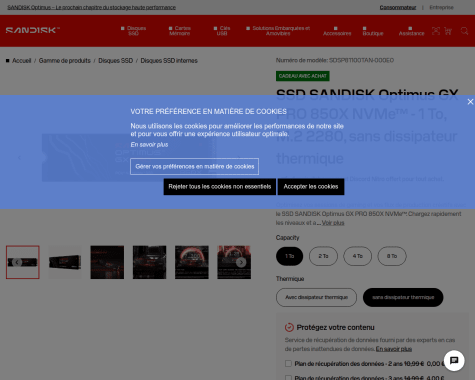475x380 pixels.
Task: Go to Disques SSD internes breadcrumb
Action: pos(169,61)
